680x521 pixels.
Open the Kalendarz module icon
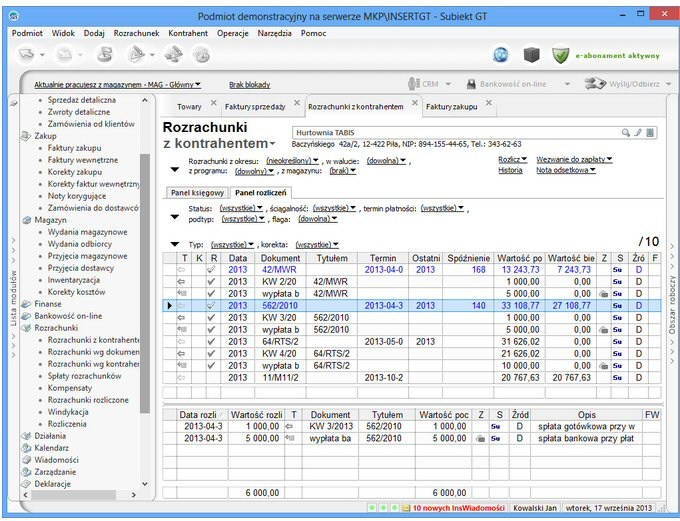(x=27, y=448)
